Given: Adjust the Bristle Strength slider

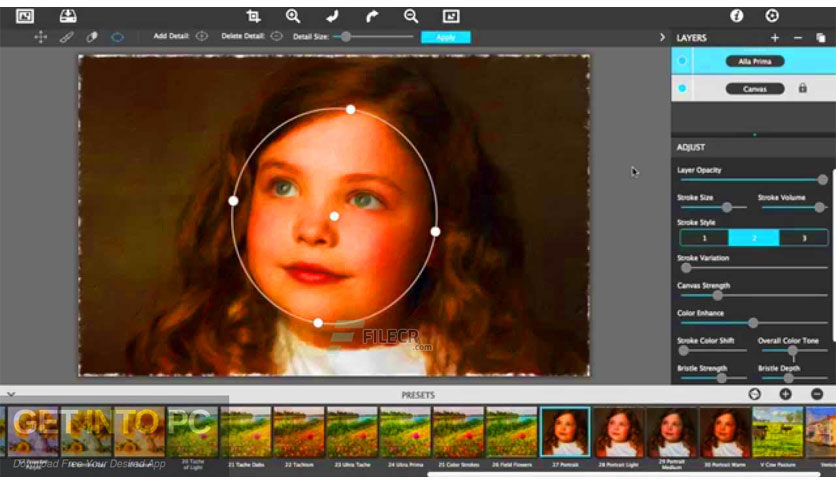Looking at the screenshot, I should pos(712,378).
